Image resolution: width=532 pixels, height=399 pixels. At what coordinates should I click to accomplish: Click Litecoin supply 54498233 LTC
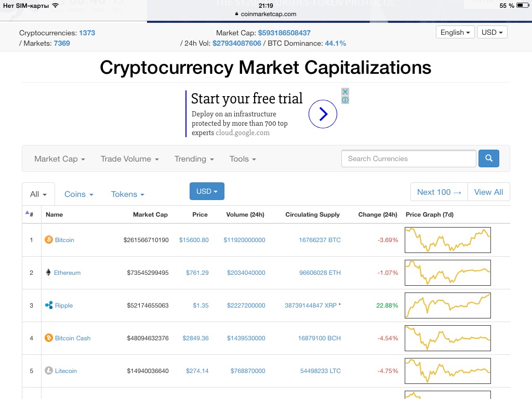pos(320,371)
